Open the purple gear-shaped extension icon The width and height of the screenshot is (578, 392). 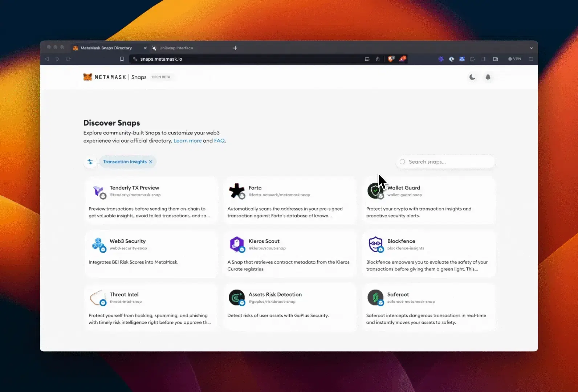[441, 59]
